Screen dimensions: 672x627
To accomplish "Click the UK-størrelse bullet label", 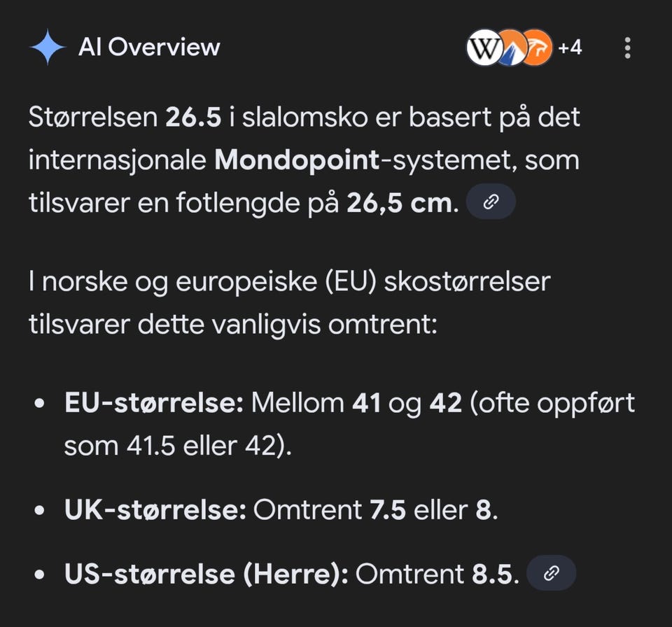I will pyautogui.click(x=155, y=510).
